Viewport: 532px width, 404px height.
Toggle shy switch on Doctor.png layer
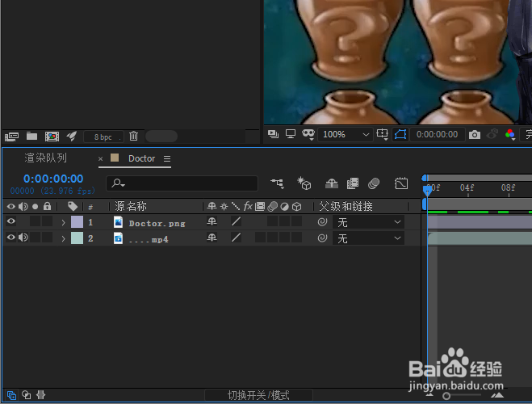[x=212, y=221]
